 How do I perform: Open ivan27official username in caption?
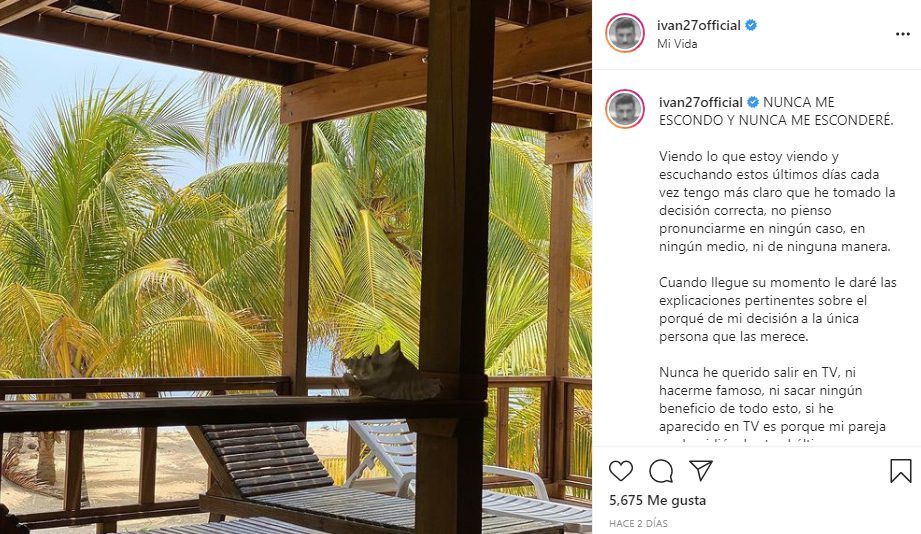pos(701,102)
